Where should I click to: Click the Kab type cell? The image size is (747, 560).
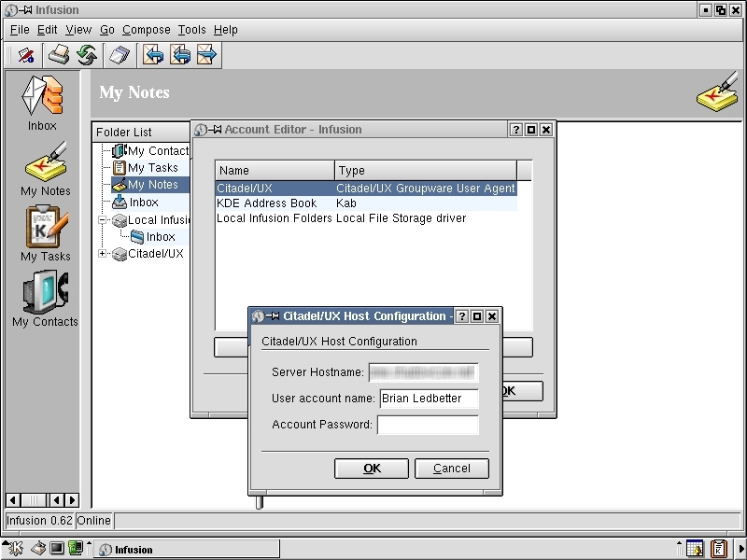click(x=346, y=203)
